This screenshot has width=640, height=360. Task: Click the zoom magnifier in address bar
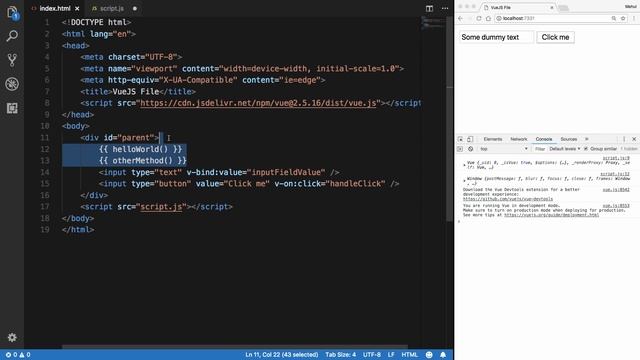(x=613, y=18)
